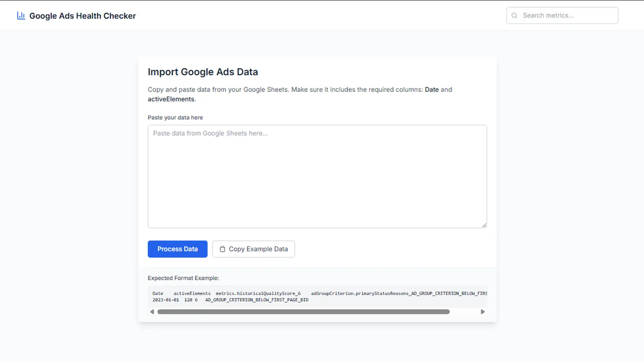
Task: Grab the textarea resize handle corner
Action: (x=484, y=225)
